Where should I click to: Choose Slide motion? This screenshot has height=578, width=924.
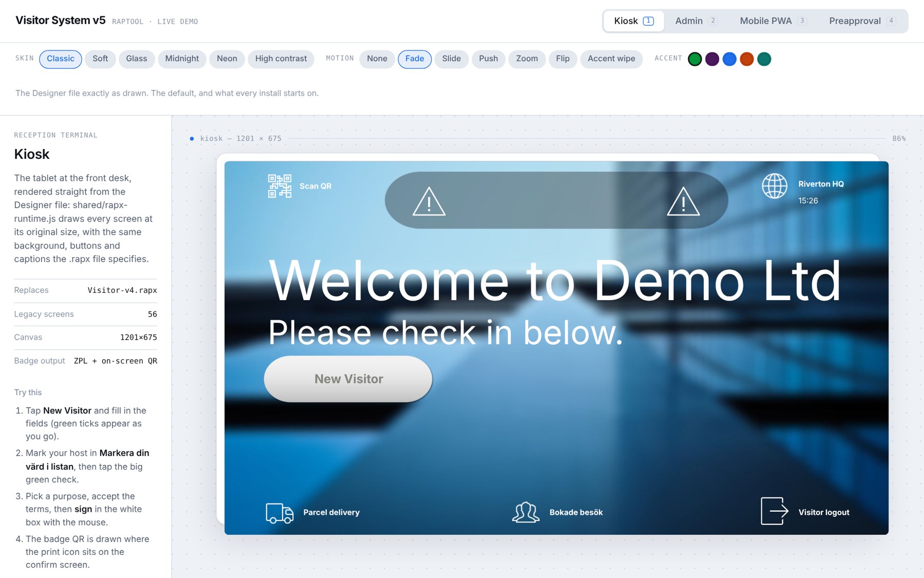(x=451, y=59)
